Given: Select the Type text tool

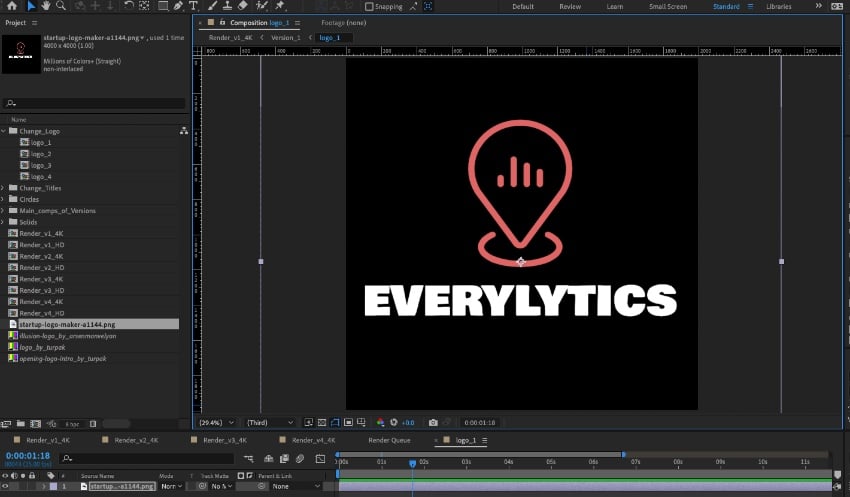Looking at the screenshot, I should pyautogui.click(x=193, y=6).
